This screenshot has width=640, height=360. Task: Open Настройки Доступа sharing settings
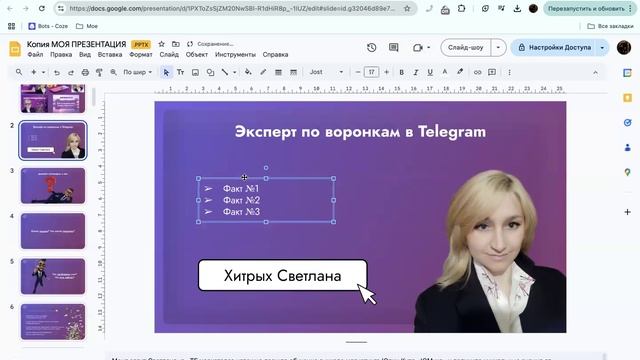(x=555, y=47)
